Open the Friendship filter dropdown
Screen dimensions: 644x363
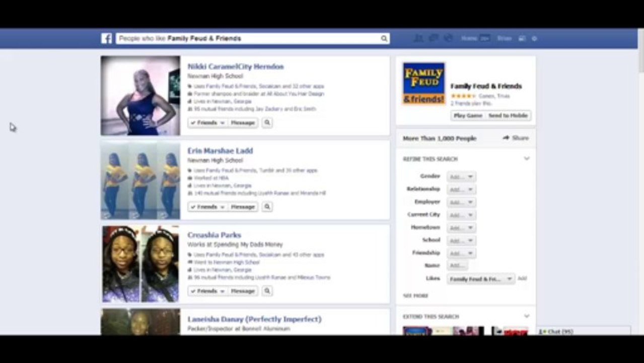(461, 253)
